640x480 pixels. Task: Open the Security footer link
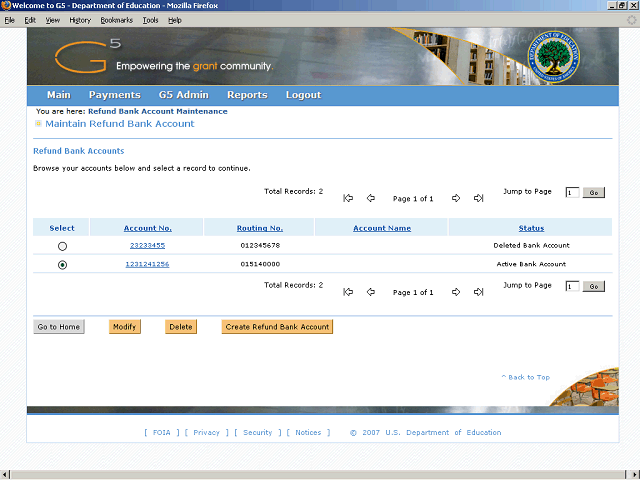click(258, 433)
